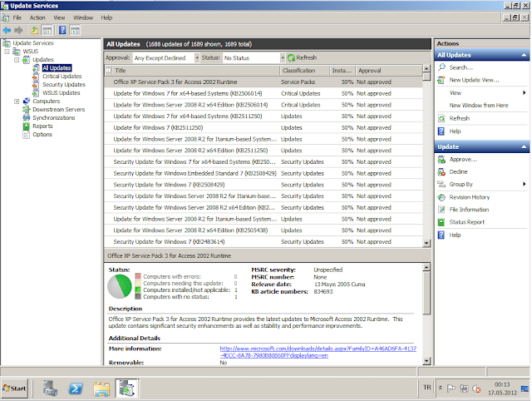Open Revision History action

[x=469, y=197]
